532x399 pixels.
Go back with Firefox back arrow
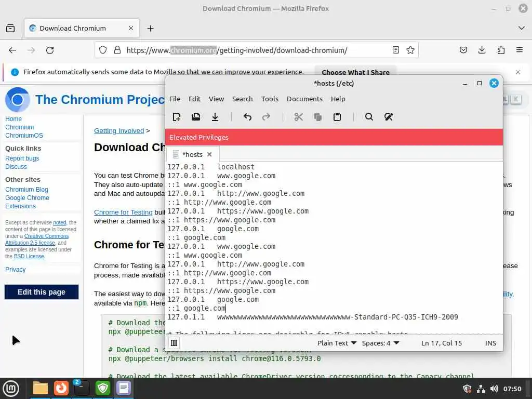pyautogui.click(x=12, y=50)
